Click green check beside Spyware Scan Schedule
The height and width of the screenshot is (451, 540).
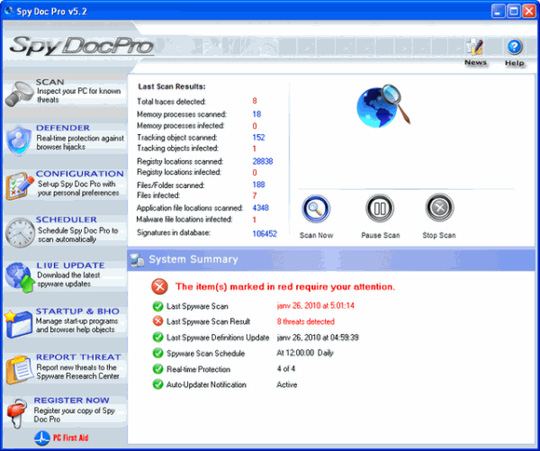point(158,353)
